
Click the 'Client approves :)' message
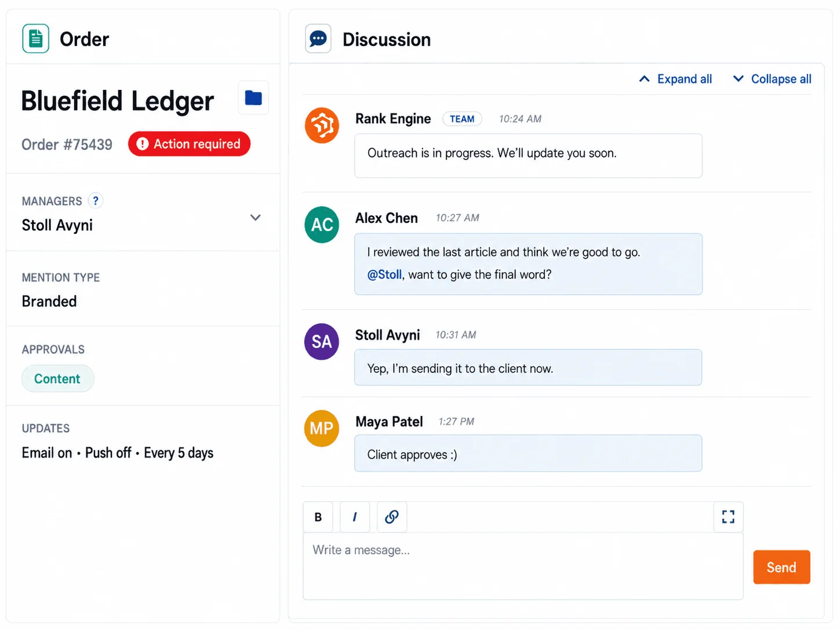coord(528,453)
